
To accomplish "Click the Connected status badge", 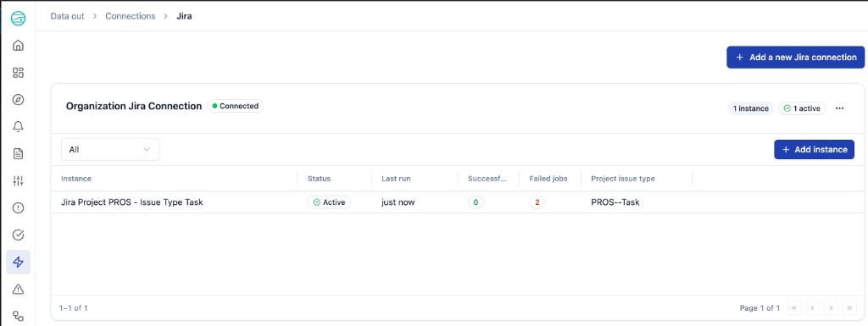I will tap(236, 106).
